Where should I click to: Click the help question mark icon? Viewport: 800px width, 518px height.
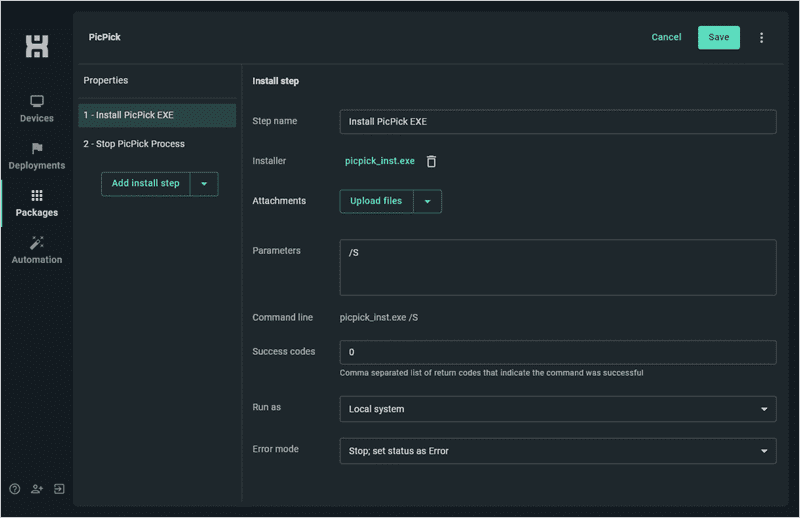coord(15,489)
